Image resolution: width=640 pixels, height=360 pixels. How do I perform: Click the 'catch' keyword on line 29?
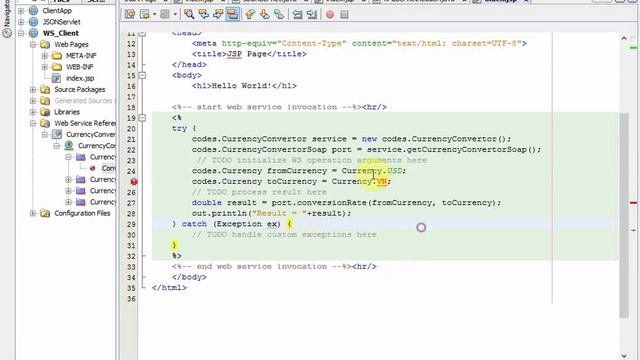click(x=194, y=224)
